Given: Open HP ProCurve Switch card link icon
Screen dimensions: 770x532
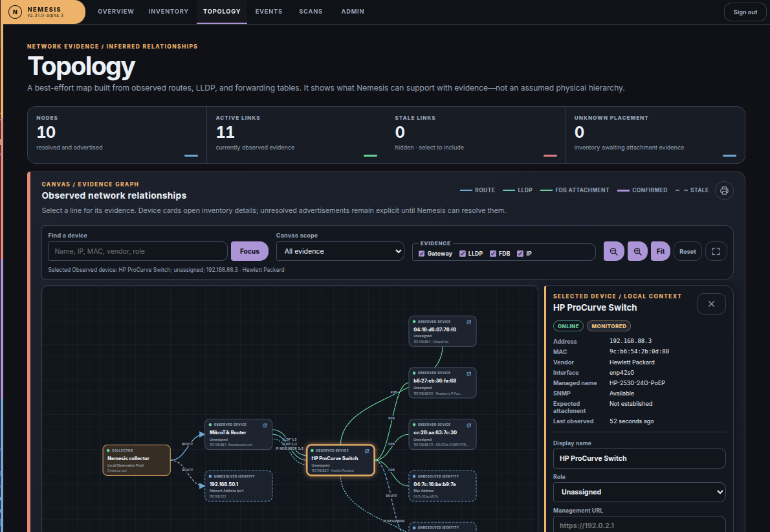Looking at the screenshot, I should [367, 451].
